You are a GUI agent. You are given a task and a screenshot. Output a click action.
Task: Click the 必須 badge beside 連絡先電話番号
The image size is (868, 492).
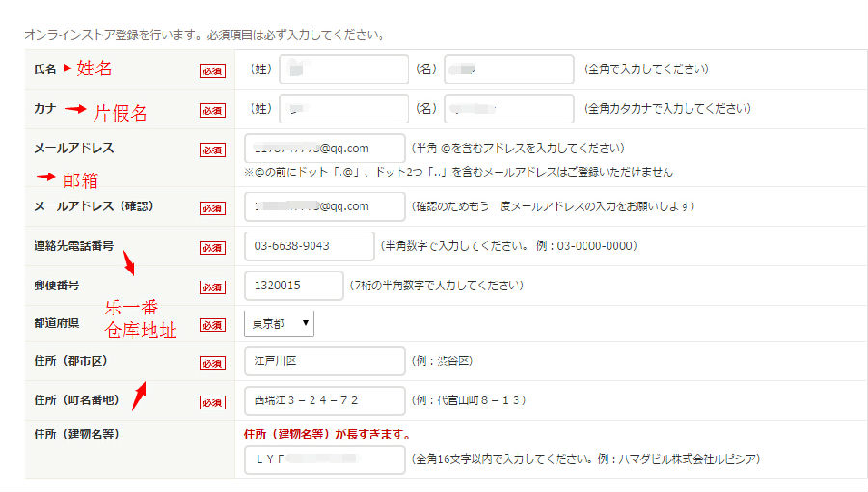point(212,248)
